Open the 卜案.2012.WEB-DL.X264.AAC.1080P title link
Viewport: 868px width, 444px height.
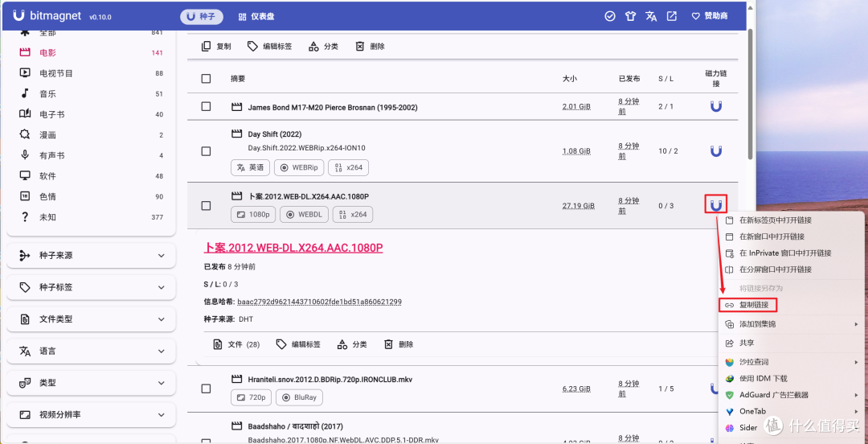click(x=293, y=247)
